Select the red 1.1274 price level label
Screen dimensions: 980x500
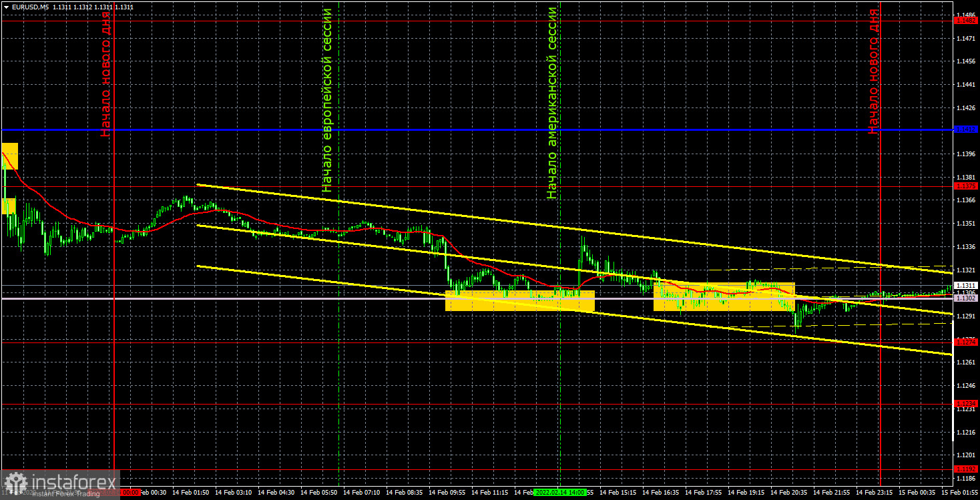pos(966,341)
